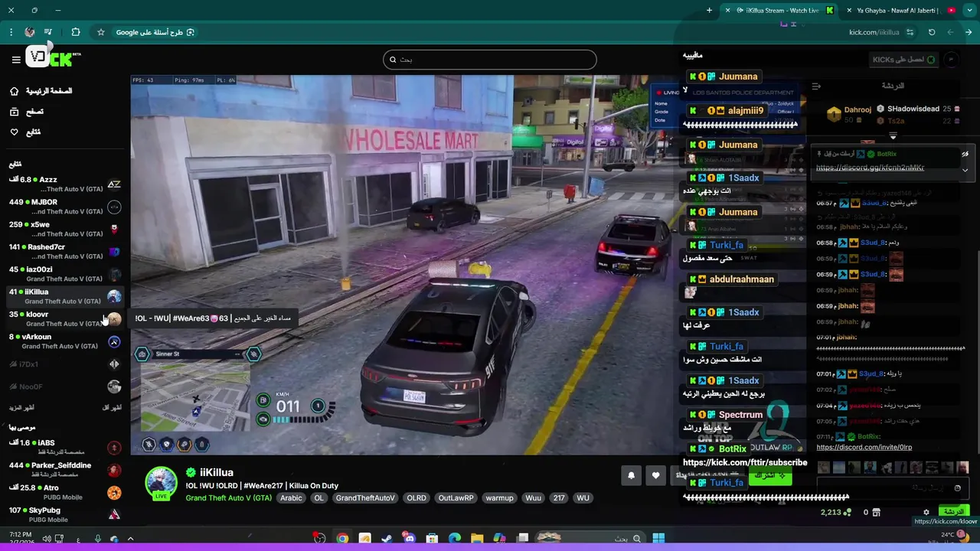Toggle the notification bell for iiKillua
The height and width of the screenshot is (551, 980).
point(631,476)
